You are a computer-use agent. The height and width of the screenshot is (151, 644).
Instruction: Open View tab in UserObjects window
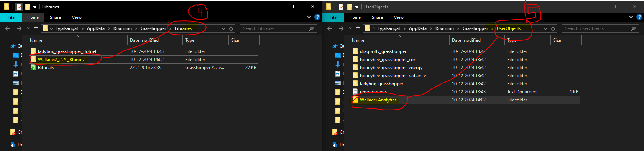pyautogui.click(x=399, y=17)
